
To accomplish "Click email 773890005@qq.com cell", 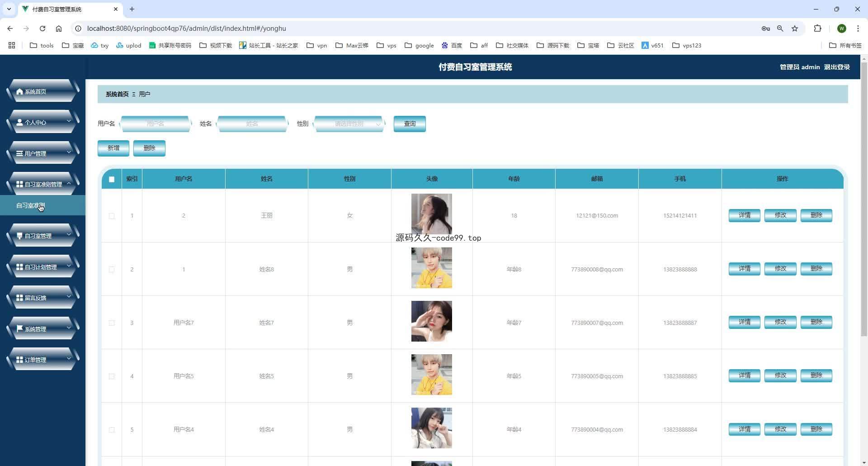I will [597, 376].
